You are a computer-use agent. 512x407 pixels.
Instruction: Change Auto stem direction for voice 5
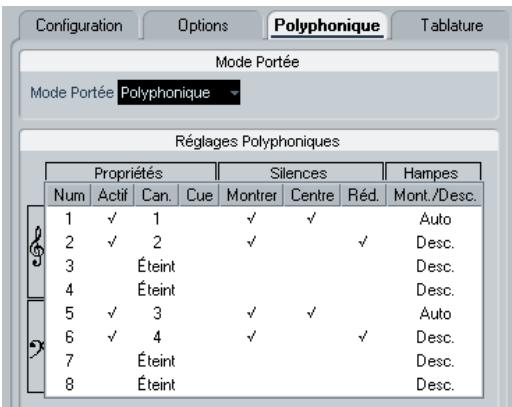pos(435,313)
